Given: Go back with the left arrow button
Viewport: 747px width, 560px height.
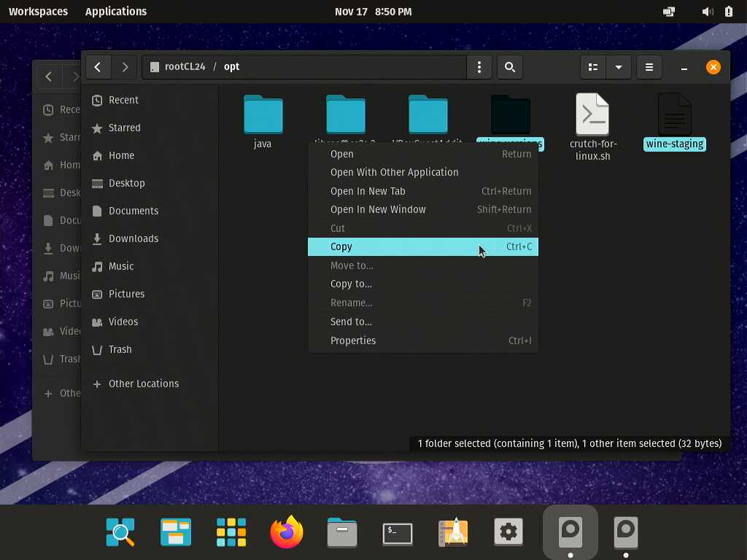Looking at the screenshot, I should pos(98,67).
